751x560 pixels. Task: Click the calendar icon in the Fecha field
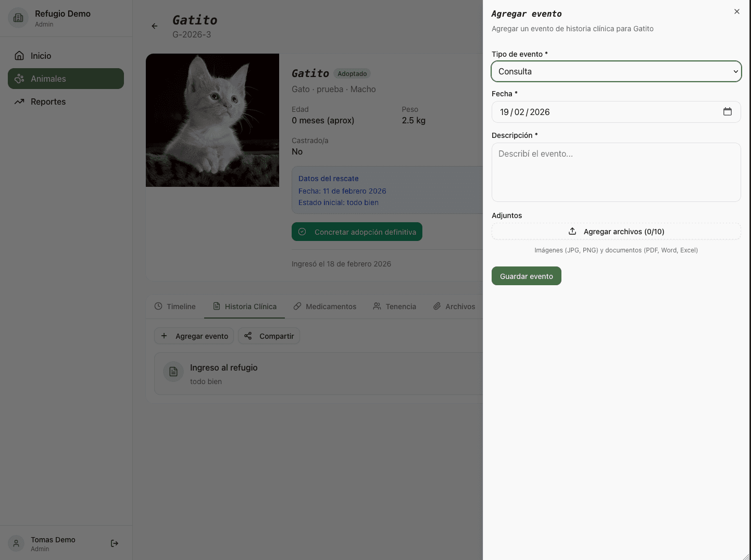pos(728,111)
